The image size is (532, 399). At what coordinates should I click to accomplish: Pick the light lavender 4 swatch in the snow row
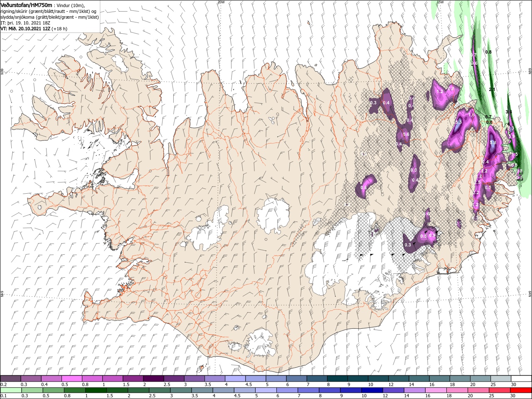[x=235, y=379]
